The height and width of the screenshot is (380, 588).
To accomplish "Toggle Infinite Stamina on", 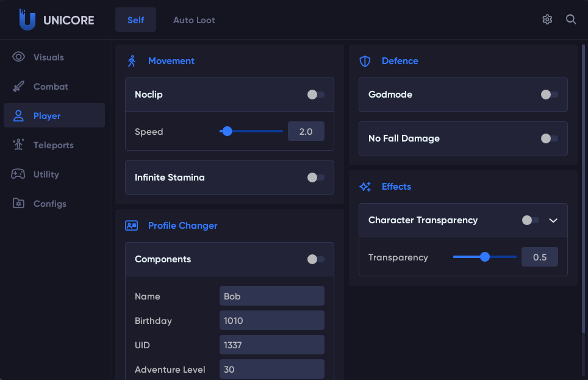I will [x=315, y=177].
